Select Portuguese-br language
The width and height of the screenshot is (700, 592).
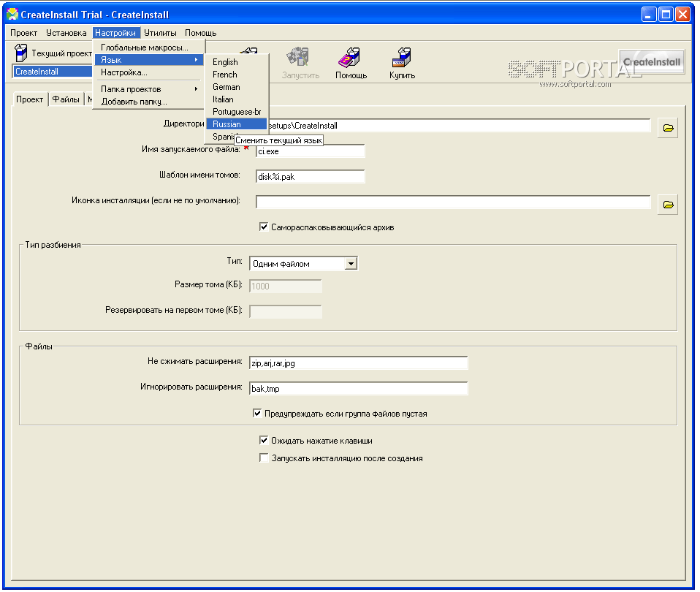[237, 112]
